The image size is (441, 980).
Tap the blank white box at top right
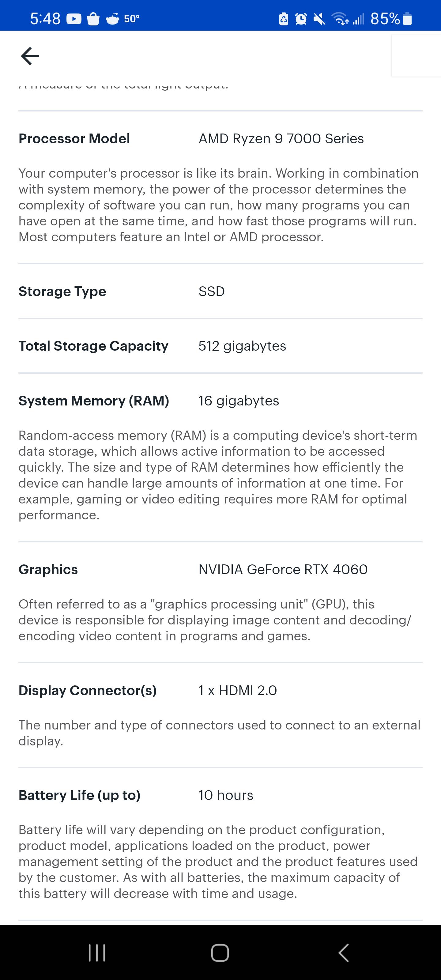416,56
